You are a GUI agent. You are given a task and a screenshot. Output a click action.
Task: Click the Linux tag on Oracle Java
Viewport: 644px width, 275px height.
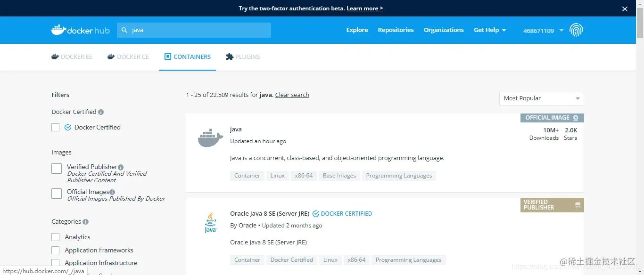[330, 260]
